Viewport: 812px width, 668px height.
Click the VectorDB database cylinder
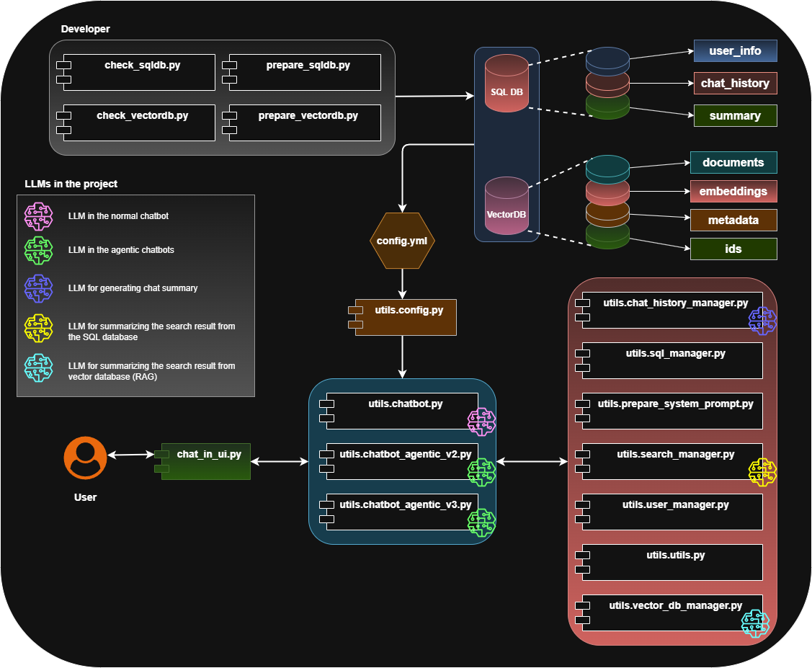(507, 207)
